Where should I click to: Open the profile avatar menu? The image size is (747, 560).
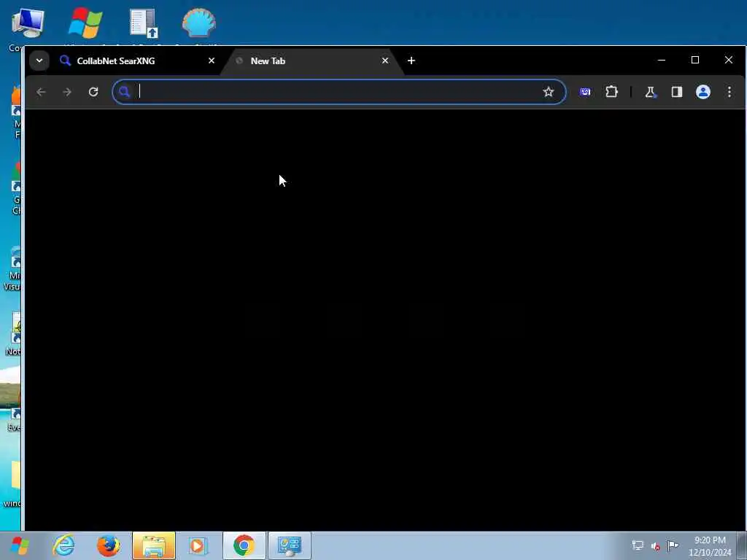(703, 92)
